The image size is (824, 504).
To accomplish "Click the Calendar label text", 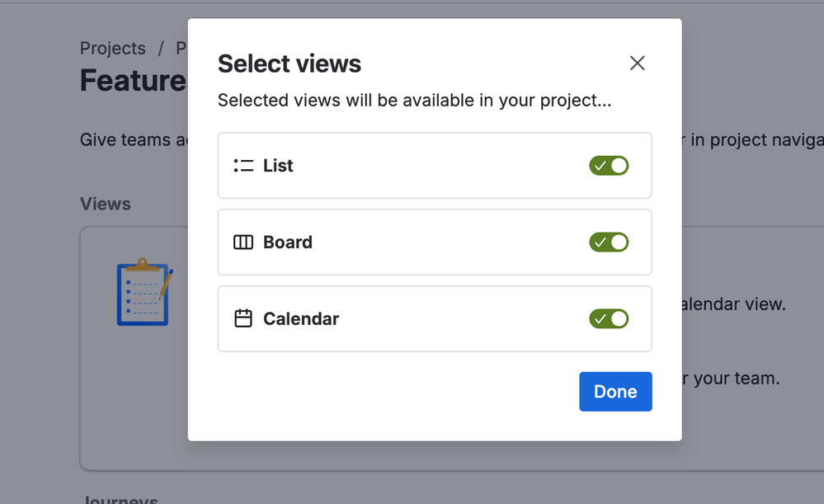I will tap(301, 318).
